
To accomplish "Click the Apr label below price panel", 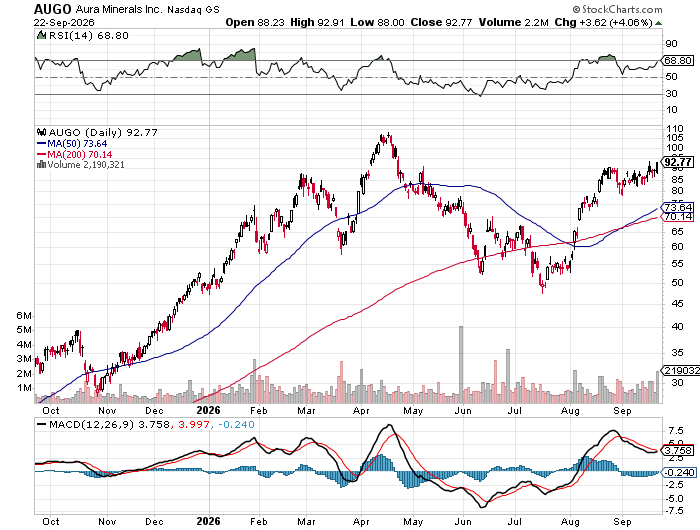I will coord(361,410).
